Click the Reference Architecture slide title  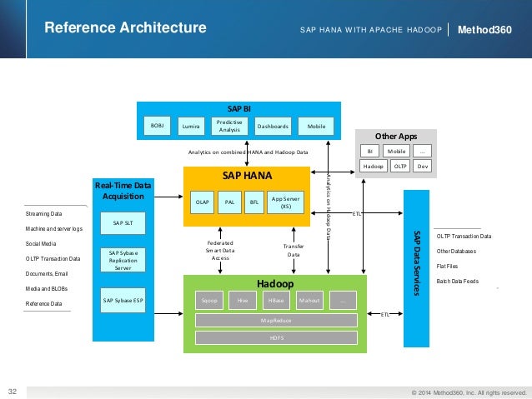click(x=125, y=27)
